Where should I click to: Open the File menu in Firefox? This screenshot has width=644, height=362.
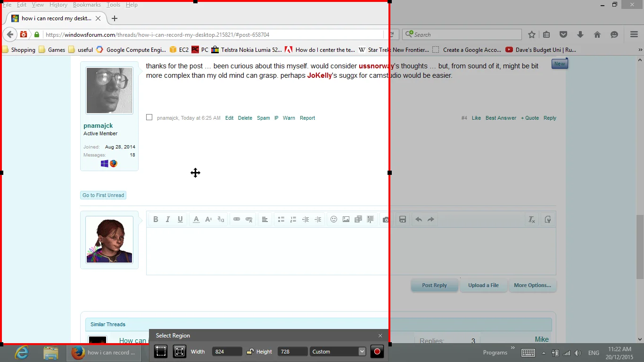click(7, 5)
